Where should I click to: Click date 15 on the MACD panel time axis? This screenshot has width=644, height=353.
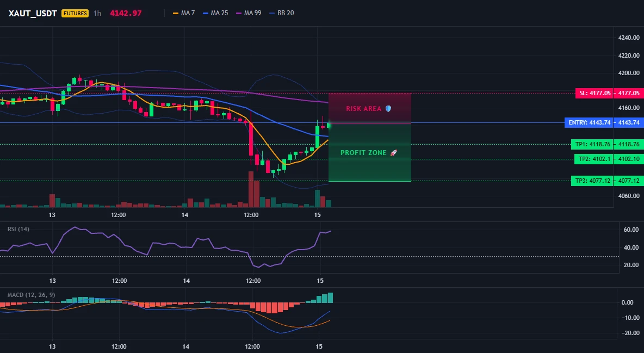click(319, 346)
